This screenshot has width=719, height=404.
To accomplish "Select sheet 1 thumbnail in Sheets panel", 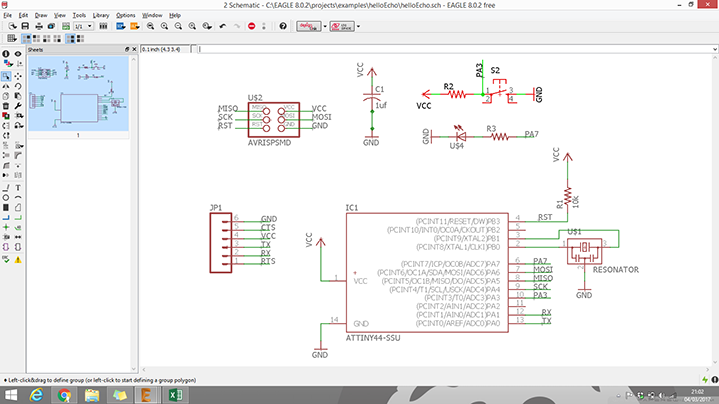I will (x=78, y=94).
